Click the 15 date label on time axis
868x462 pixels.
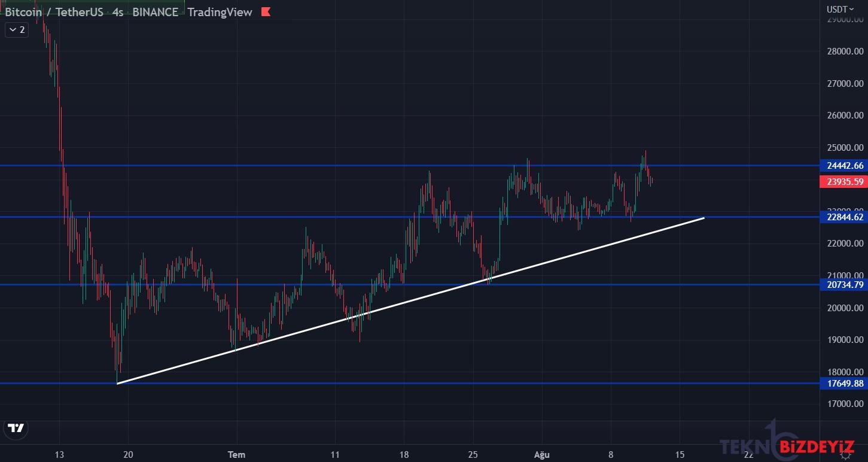pos(680,454)
